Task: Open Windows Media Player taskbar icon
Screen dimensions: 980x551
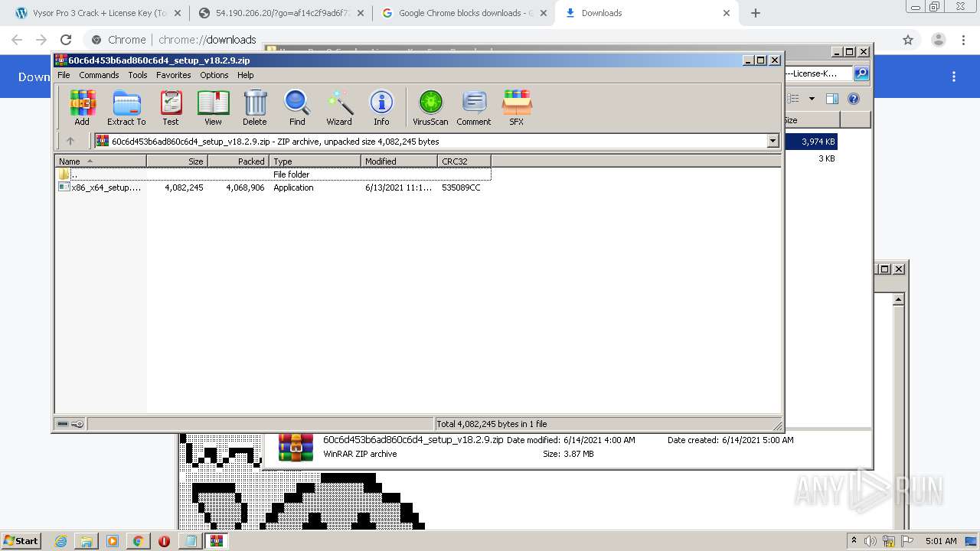Action: (113, 541)
